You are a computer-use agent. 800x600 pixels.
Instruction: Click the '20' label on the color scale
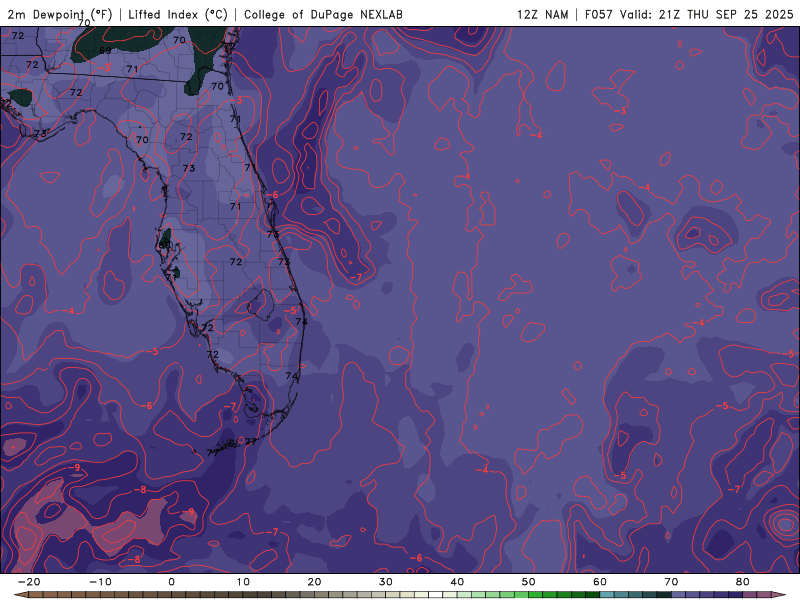[x=314, y=582]
